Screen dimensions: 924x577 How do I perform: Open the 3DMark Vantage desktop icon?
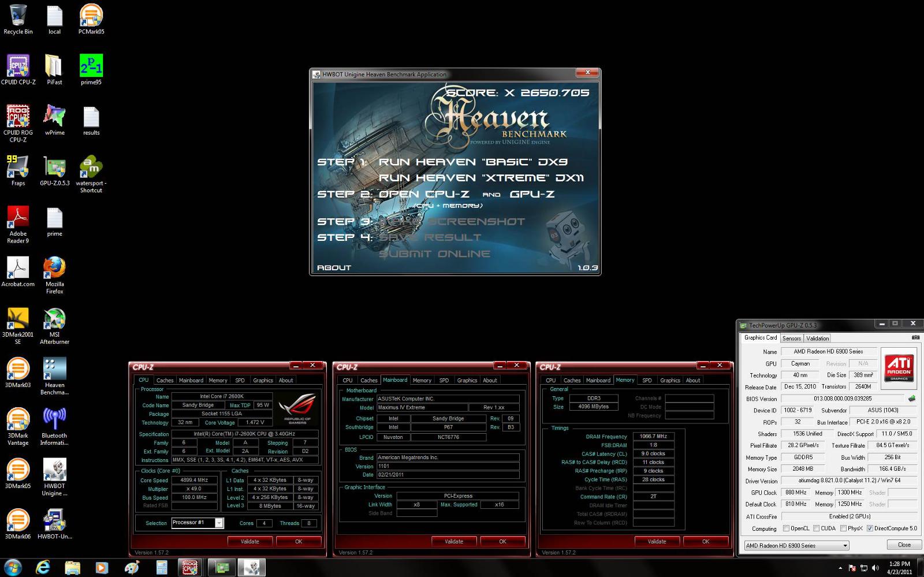(x=18, y=426)
